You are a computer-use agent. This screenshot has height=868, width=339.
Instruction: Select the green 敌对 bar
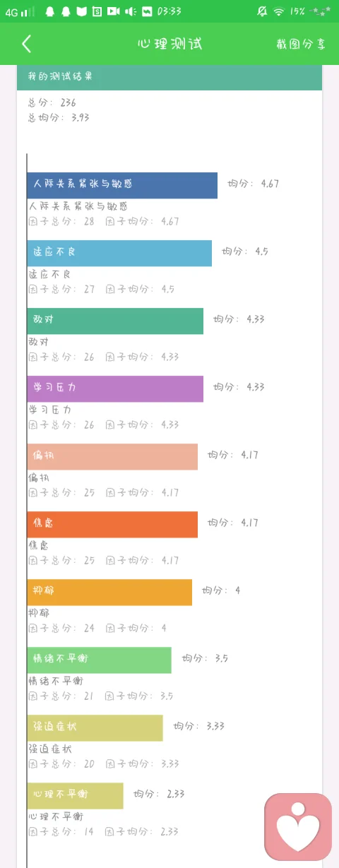115,321
